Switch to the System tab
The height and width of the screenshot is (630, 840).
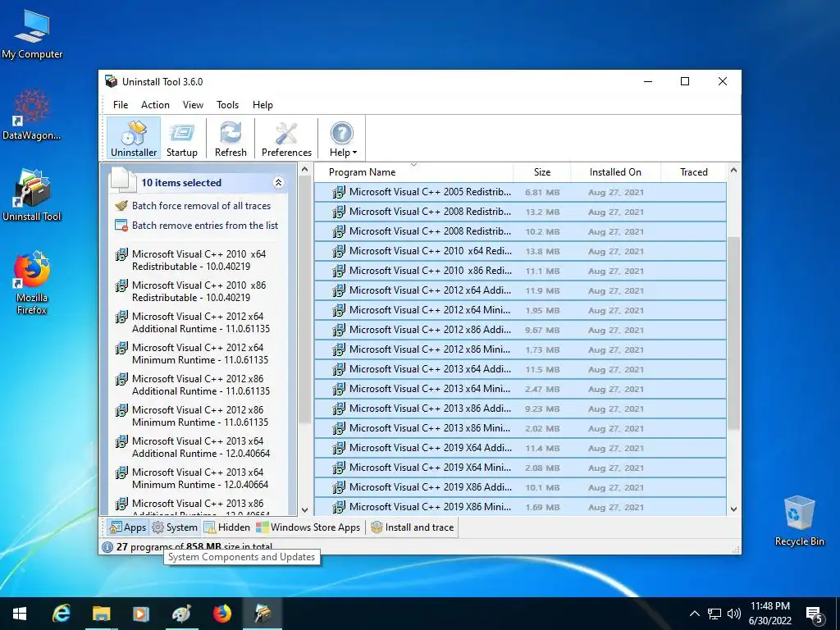click(175, 527)
